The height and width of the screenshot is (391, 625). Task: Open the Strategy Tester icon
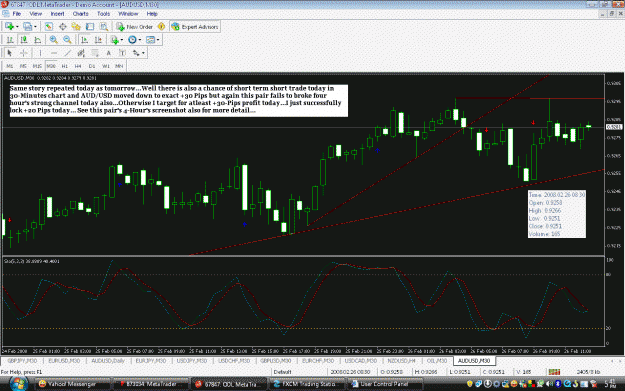click(x=104, y=27)
